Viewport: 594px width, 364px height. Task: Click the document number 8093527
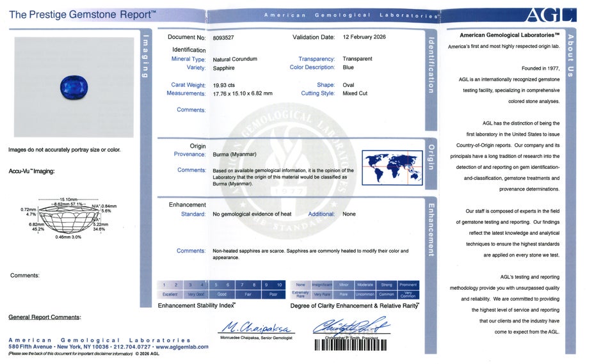tap(225, 38)
